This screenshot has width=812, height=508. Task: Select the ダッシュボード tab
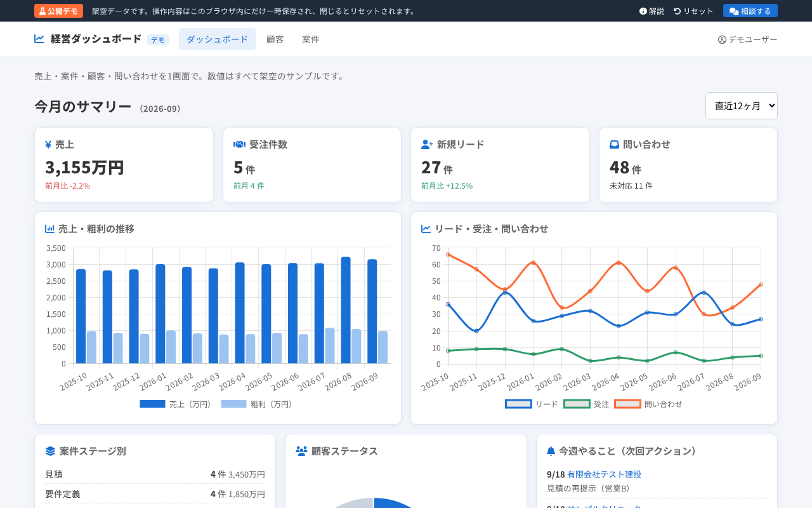[218, 39]
